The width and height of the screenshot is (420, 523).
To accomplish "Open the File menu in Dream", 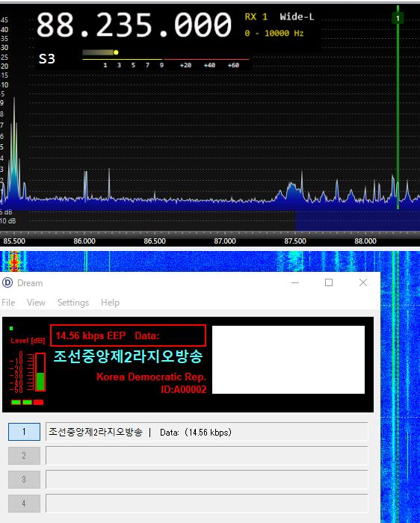I will [x=8, y=302].
